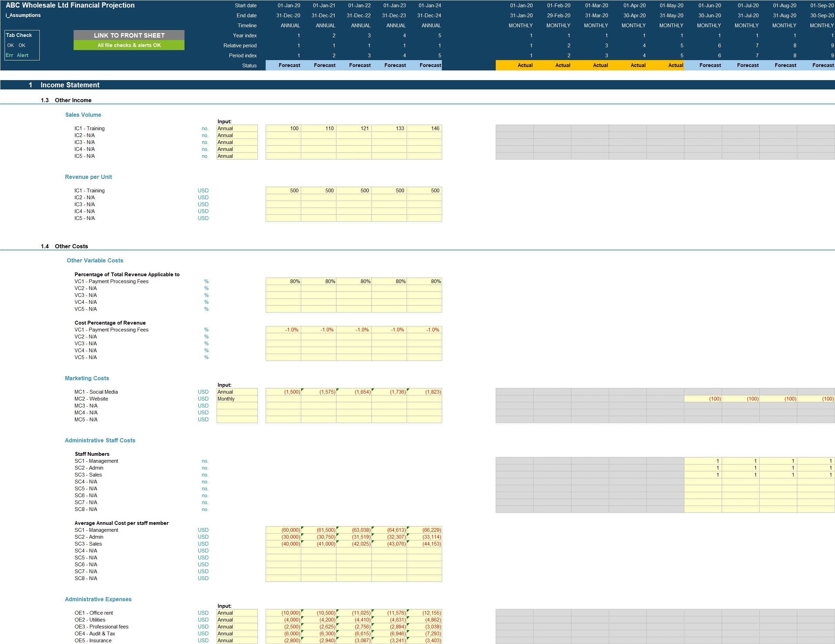The width and height of the screenshot is (835, 644).
Task: Click the i_Assumptions sheet name label
Action: [23, 15]
